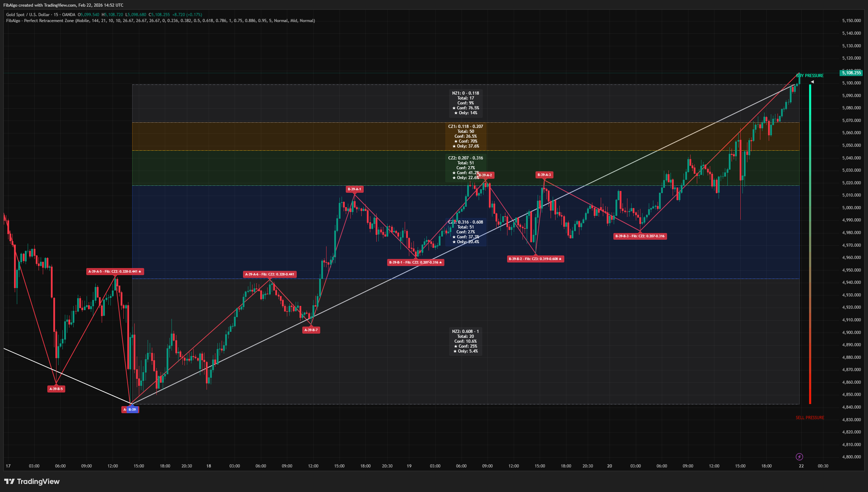Click the NZ2 zone statistics box
Screen dimensions: 868x492
(465, 342)
